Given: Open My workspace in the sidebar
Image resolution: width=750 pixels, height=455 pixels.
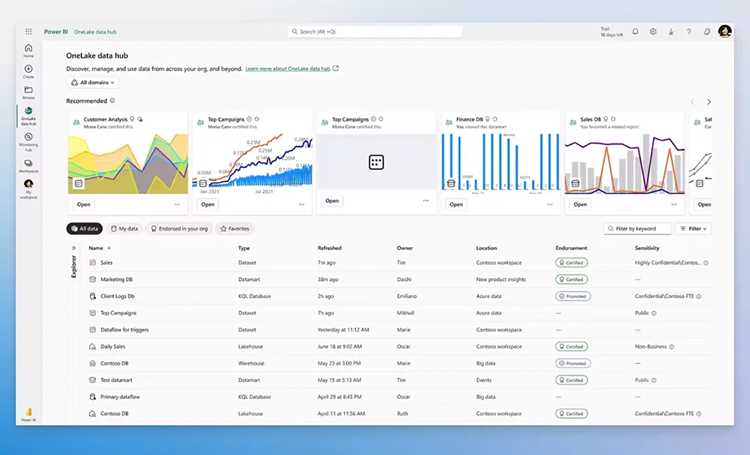Looking at the screenshot, I should (29, 189).
